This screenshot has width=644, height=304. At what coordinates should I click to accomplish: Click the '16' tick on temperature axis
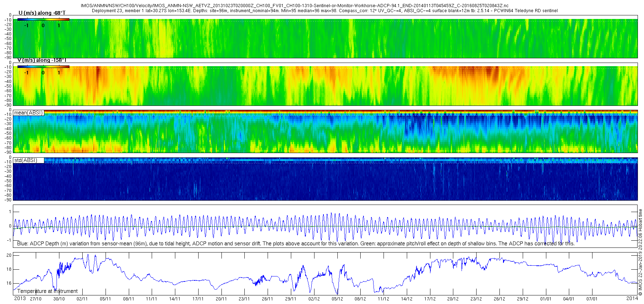point(9,283)
